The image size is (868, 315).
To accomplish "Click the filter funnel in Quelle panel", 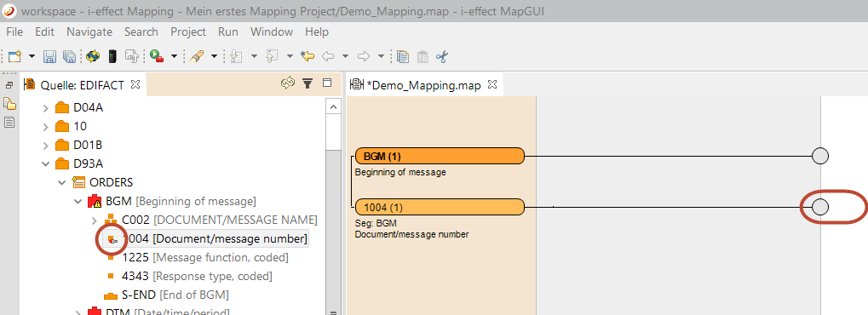I will (x=308, y=83).
